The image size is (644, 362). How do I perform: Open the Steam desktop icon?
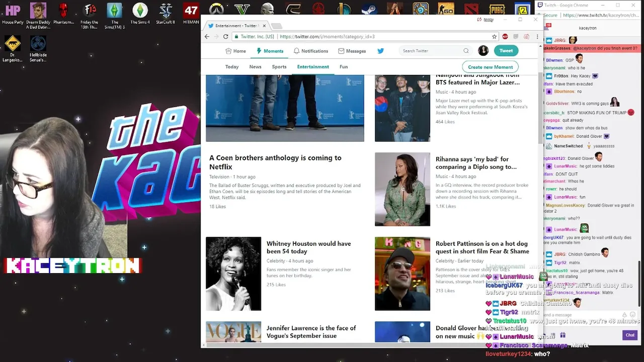(369, 9)
